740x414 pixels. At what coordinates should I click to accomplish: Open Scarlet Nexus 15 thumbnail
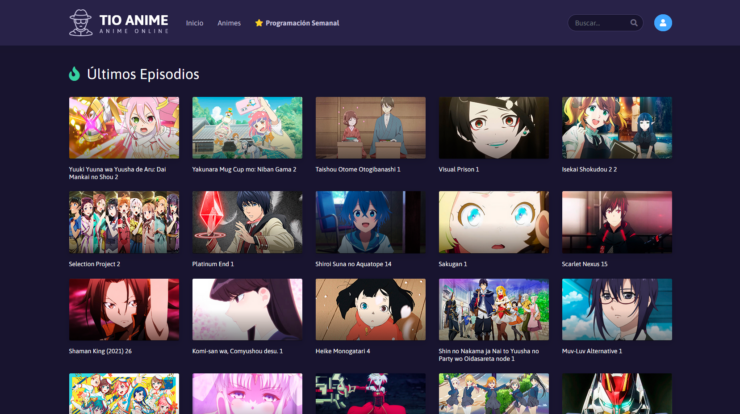click(617, 222)
